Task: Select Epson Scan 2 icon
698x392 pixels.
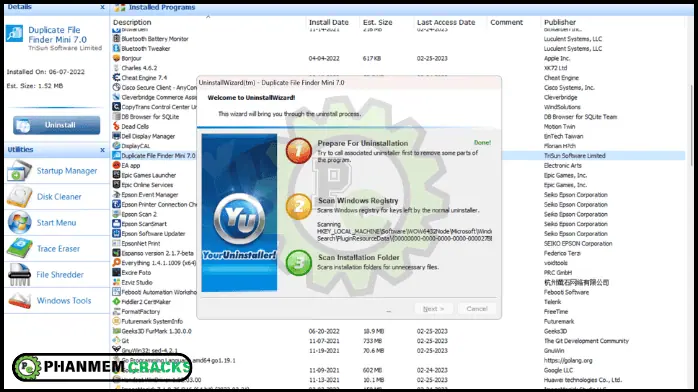Action: (x=116, y=214)
